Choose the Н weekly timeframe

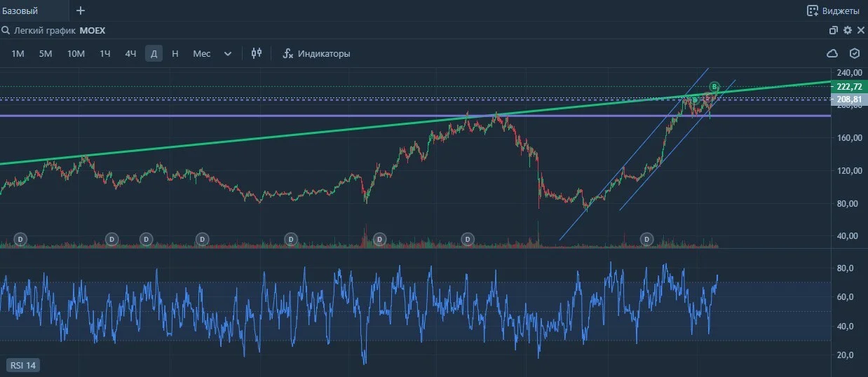[x=175, y=53]
